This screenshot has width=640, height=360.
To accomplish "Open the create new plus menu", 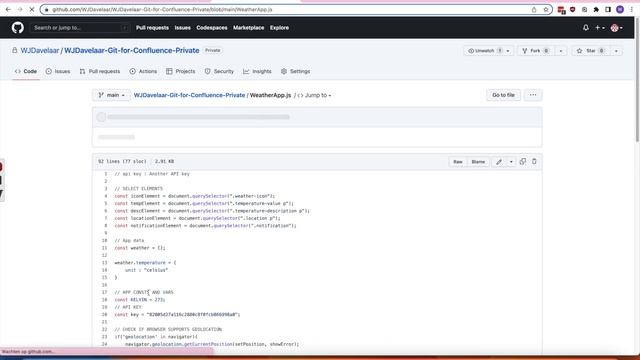I will 600,28.
